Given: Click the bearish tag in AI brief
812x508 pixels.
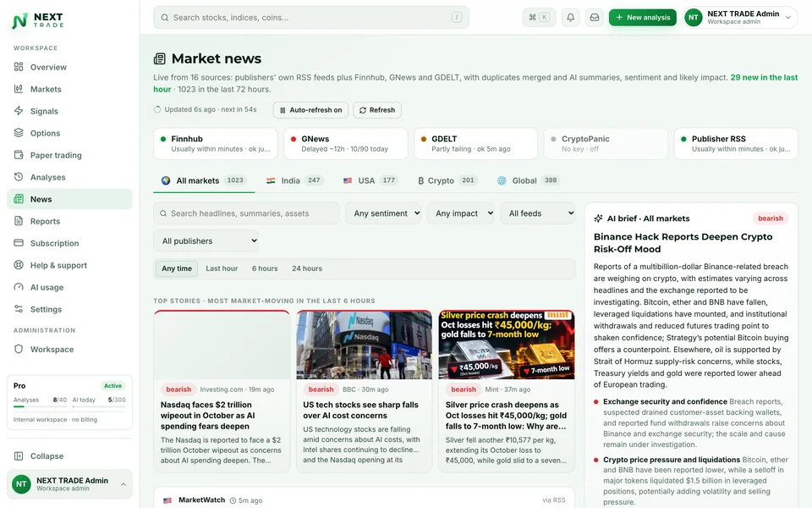Looking at the screenshot, I should coord(770,218).
